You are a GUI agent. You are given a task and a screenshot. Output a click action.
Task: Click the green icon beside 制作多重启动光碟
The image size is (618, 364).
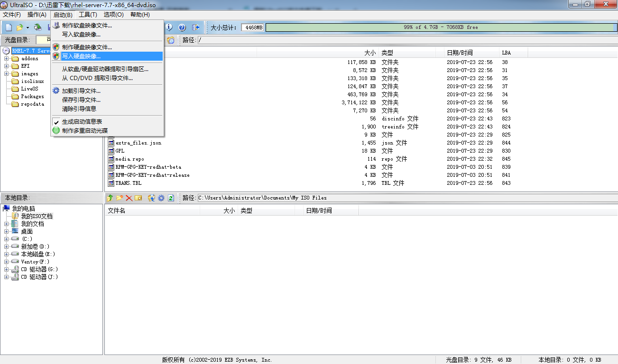[56, 130]
